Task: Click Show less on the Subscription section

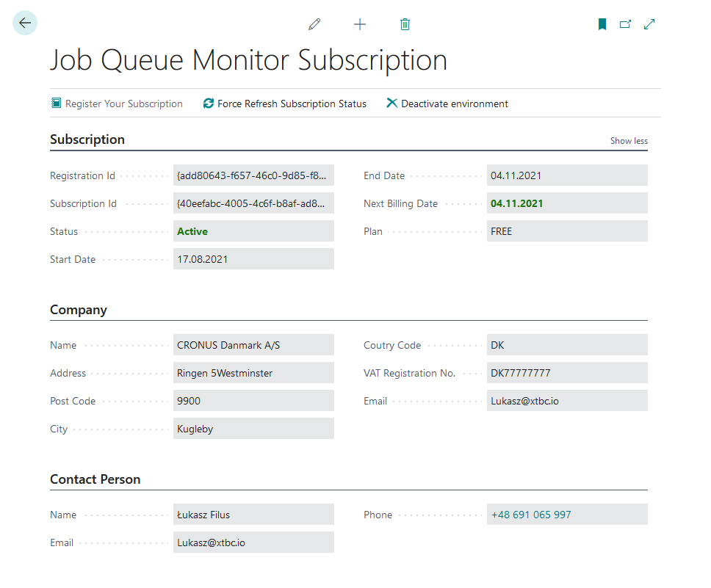Action: tap(629, 140)
